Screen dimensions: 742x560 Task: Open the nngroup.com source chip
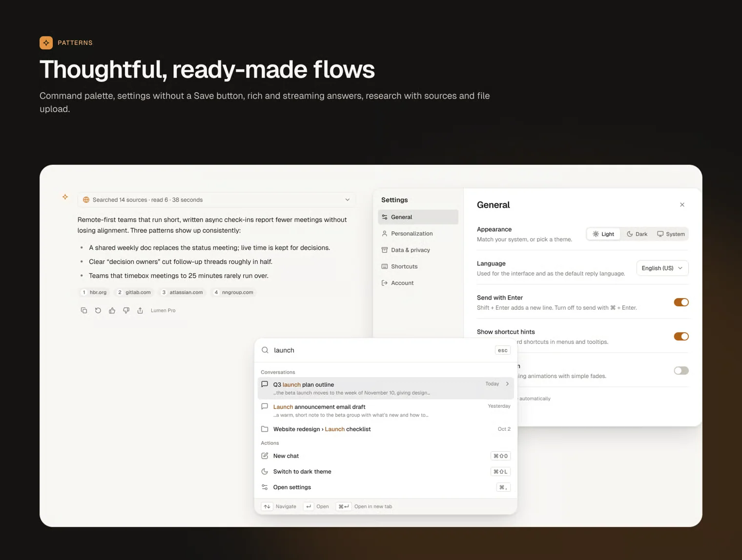[x=234, y=292]
